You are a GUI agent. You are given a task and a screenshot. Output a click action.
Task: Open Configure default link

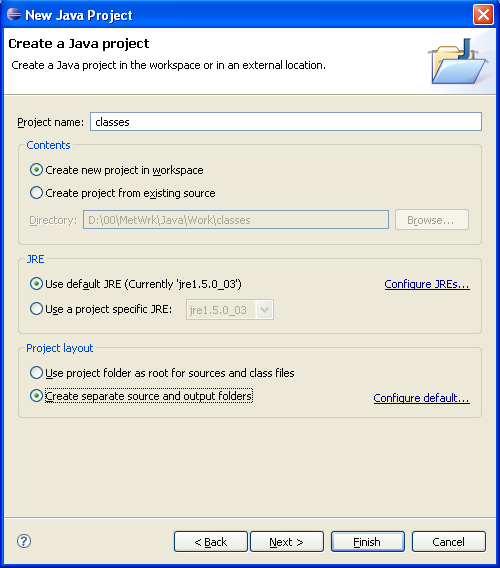pos(421,398)
